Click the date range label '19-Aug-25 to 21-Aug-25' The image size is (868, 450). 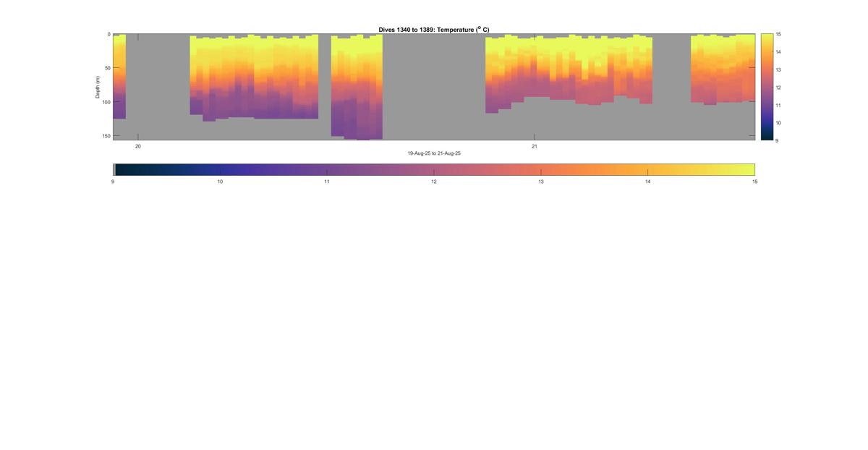tap(433, 153)
